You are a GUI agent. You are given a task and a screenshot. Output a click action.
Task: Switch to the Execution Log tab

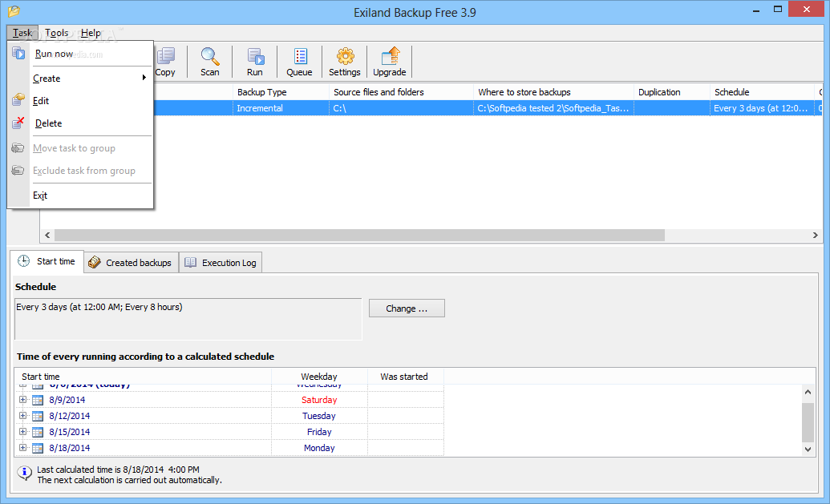pyautogui.click(x=221, y=262)
